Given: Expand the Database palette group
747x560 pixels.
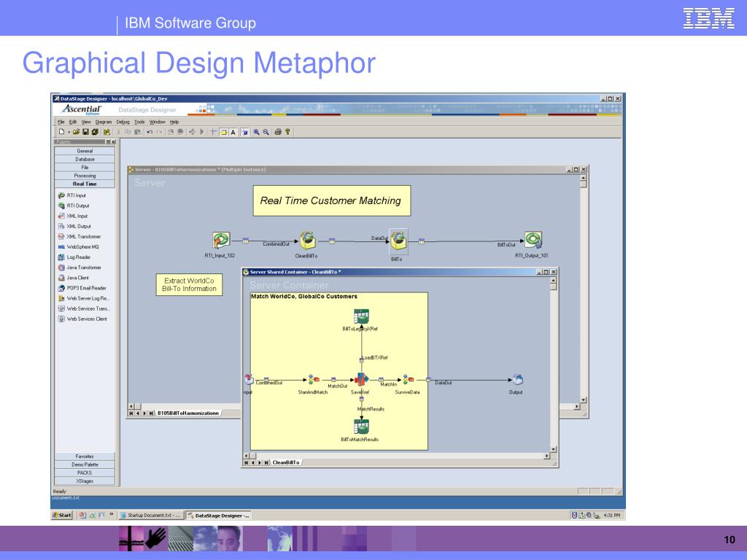Looking at the screenshot, I should (x=85, y=159).
